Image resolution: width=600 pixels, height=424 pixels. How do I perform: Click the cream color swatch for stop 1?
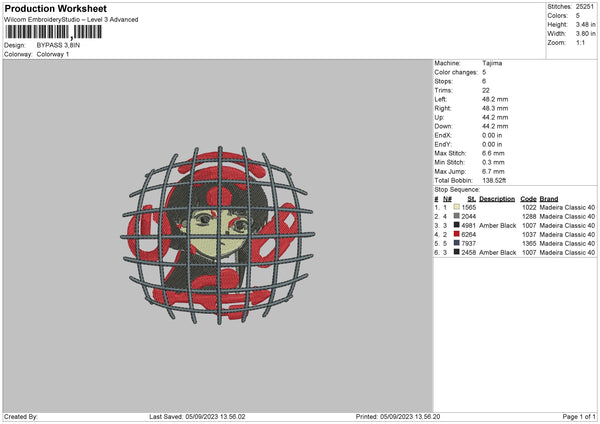pos(458,208)
